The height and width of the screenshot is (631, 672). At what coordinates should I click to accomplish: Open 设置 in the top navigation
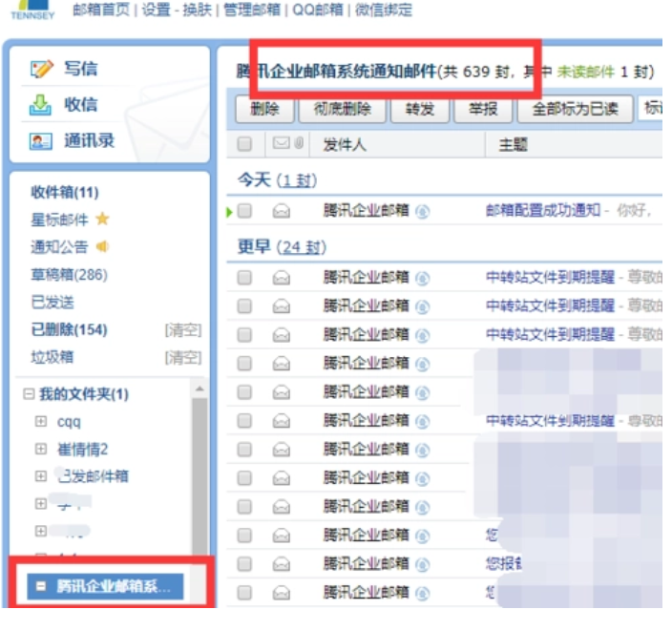(x=156, y=10)
